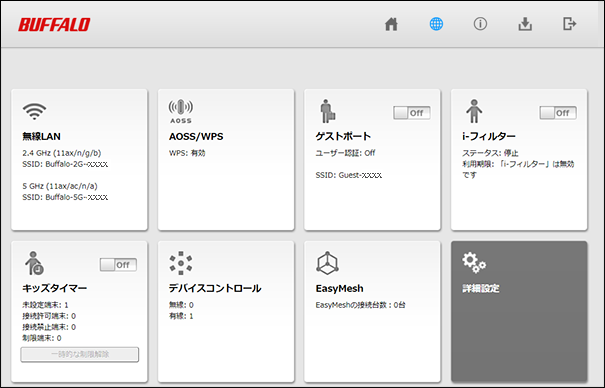Click SSID: Buffalo-5G-XXXX text
This screenshot has height=388, width=605.
coord(65,197)
